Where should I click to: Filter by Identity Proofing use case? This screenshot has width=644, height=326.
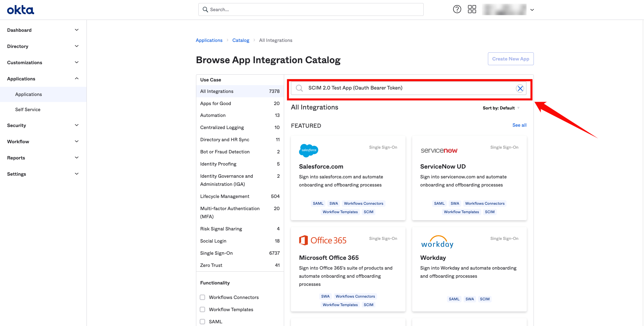[x=240, y=164]
